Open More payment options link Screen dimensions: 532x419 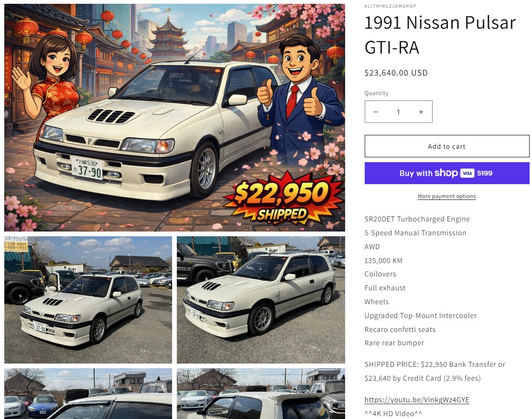pos(446,196)
